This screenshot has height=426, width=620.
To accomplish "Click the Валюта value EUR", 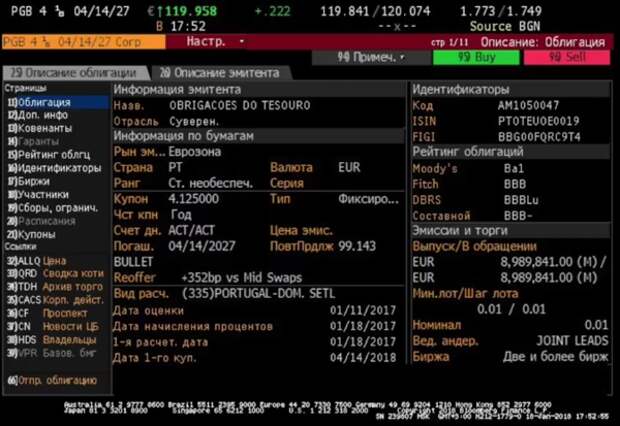I will click(349, 168).
